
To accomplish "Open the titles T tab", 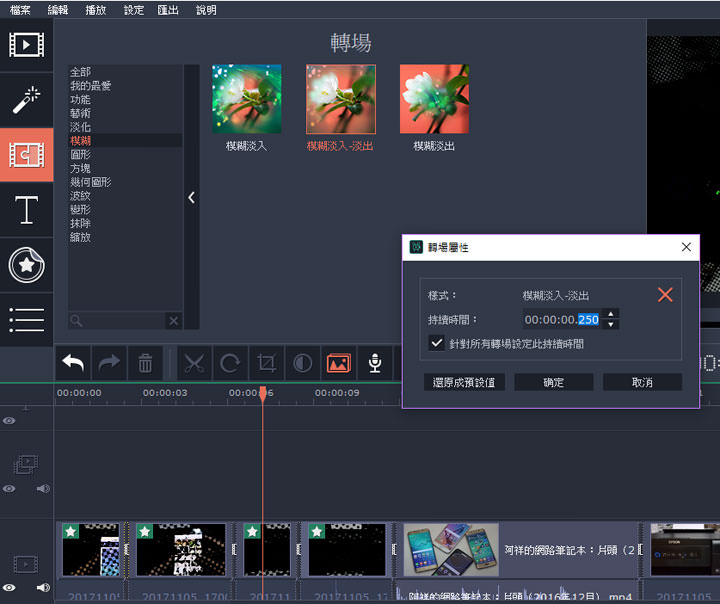I will click(x=27, y=210).
